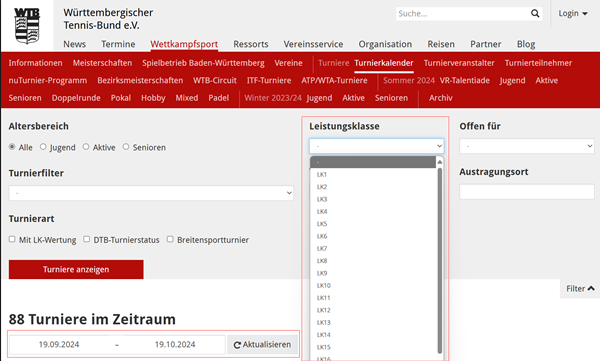Image resolution: width=600 pixels, height=361 pixels.
Task: Choose LK15 from the dropdown list
Action: point(373,347)
